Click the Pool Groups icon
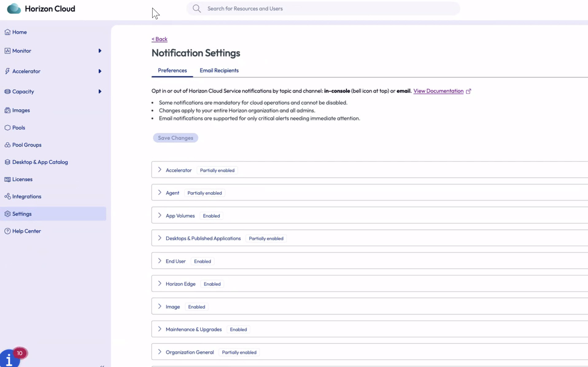588x367 pixels. (8, 145)
